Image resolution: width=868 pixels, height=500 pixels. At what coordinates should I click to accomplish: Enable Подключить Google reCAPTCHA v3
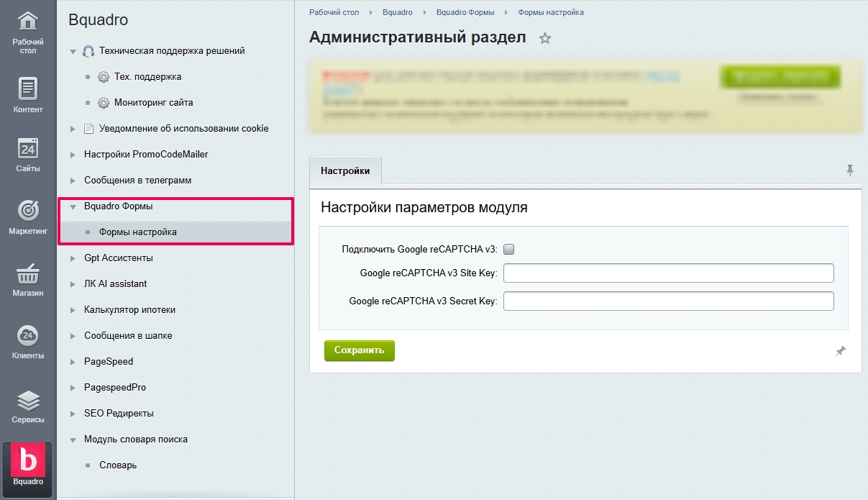[x=508, y=248]
